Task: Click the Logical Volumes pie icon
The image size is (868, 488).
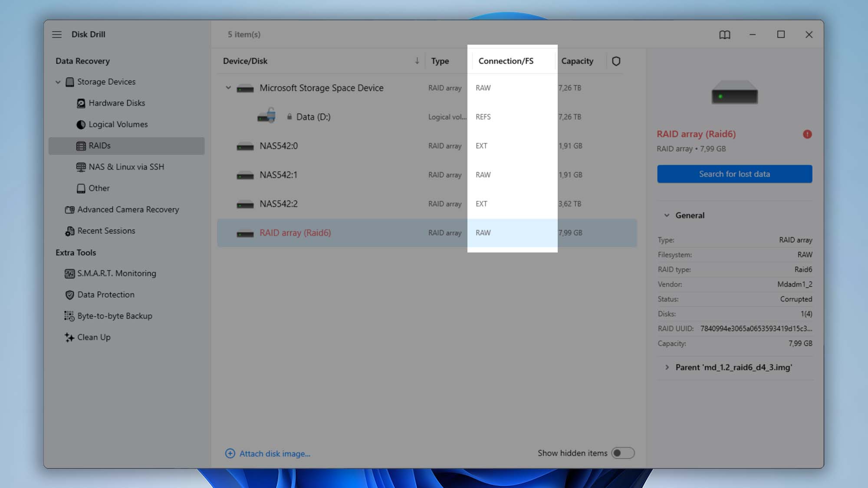Action: 81,124
